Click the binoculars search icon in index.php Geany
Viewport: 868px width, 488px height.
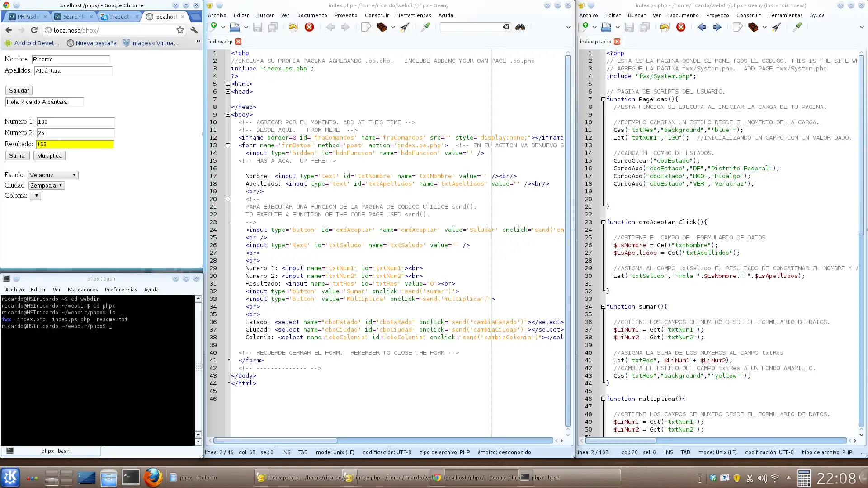[520, 27]
